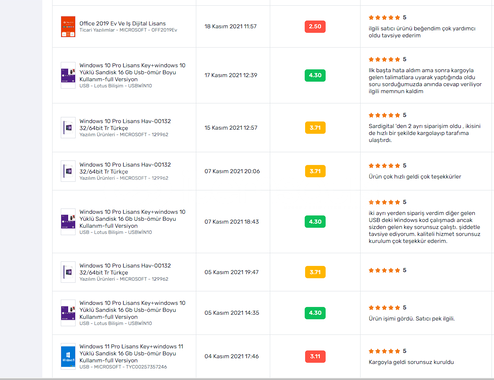Image resolution: width=494 pixels, height=380 pixels.
Task: Click the stars above 'Ürün çok hızlı geldi' review
Action: [384, 166]
